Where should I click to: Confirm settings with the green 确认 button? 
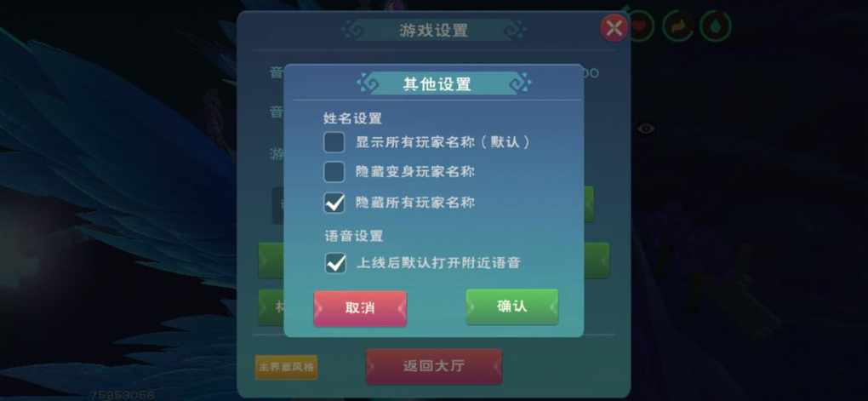click(512, 306)
